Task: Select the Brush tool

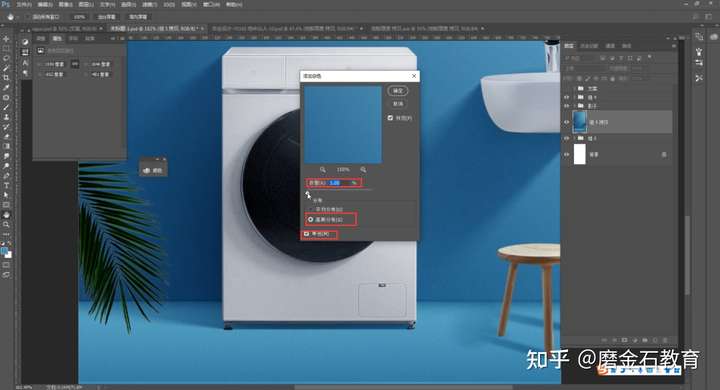Action: click(6, 107)
